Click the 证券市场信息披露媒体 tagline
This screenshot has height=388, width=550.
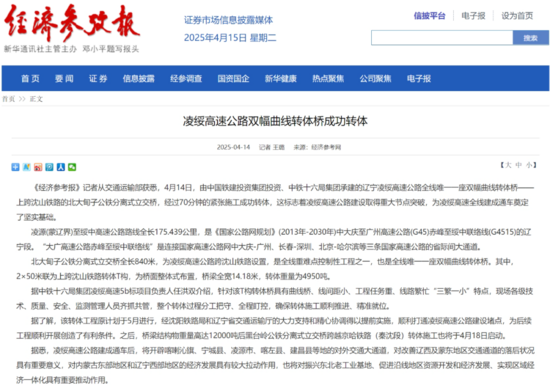(228, 20)
